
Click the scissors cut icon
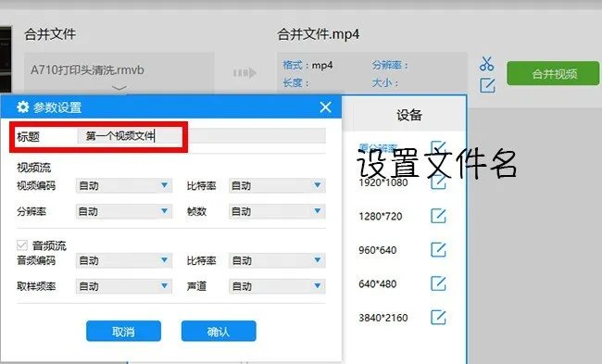[x=486, y=64]
